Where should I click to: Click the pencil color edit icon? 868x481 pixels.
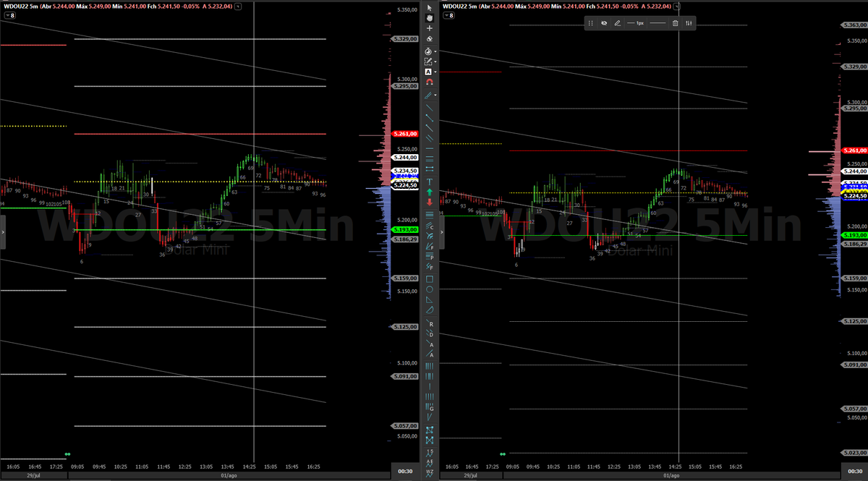tap(617, 23)
